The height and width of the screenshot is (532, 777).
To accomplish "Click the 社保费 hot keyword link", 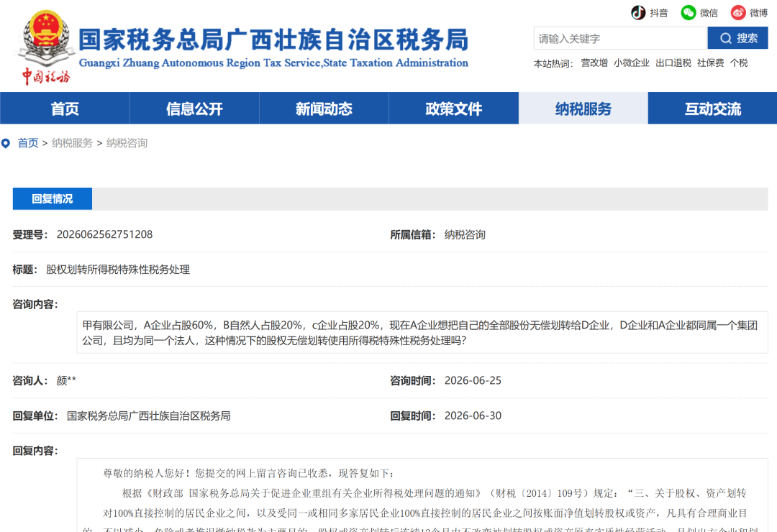I will 710,63.
